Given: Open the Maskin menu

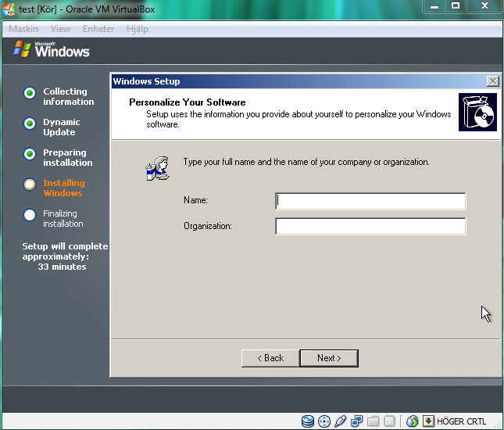Looking at the screenshot, I should [x=23, y=29].
